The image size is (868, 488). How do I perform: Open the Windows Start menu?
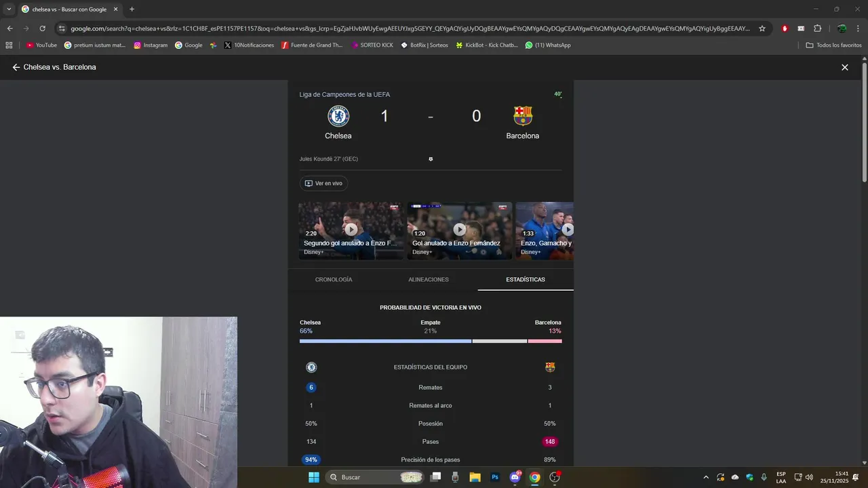click(x=314, y=477)
